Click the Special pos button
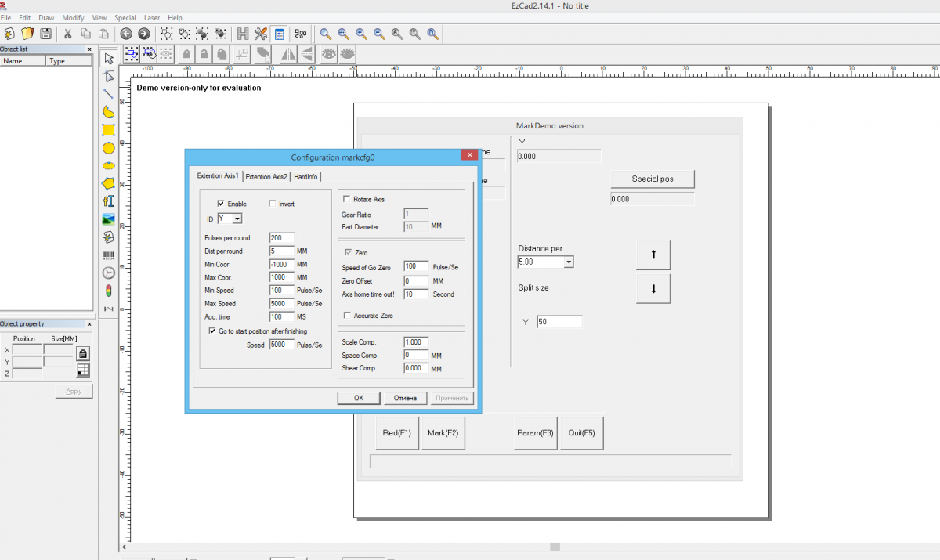The width and height of the screenshot is (940, 560). (652, 179)
